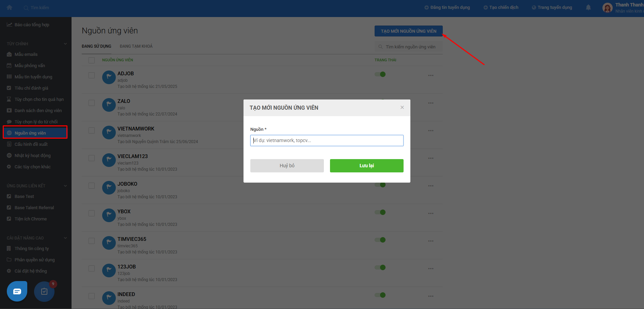Close the Tạo mới nguồn ứng viên dialog
The image size is (644, 309).
pos(402,107)
